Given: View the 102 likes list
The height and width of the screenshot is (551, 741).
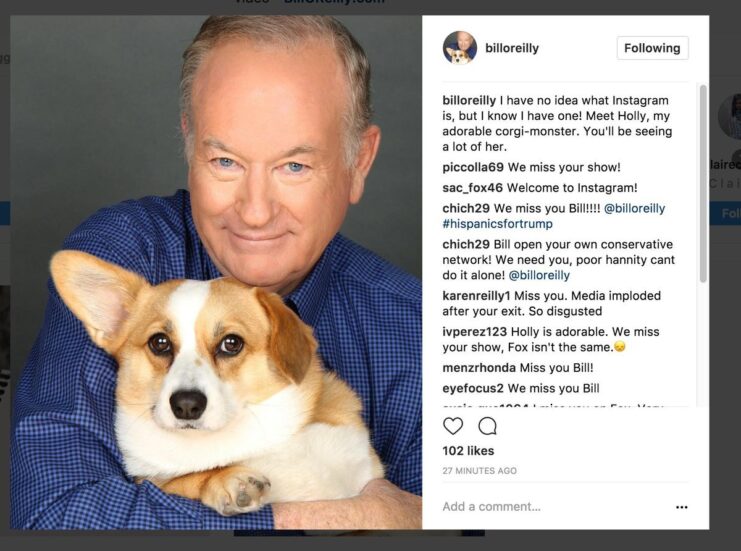Looking at the screenshot, I should tap(468, 451).
